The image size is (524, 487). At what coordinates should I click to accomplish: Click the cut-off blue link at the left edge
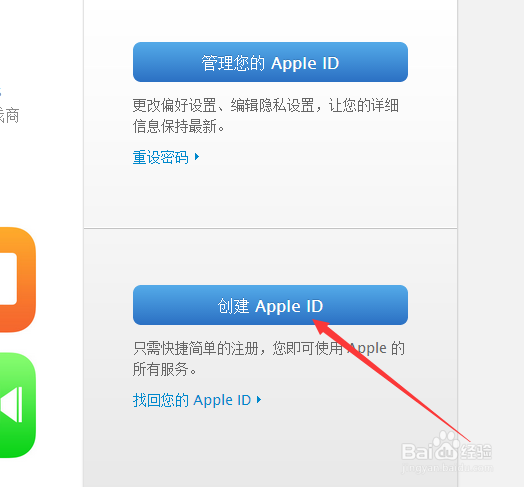click(1, 91)
